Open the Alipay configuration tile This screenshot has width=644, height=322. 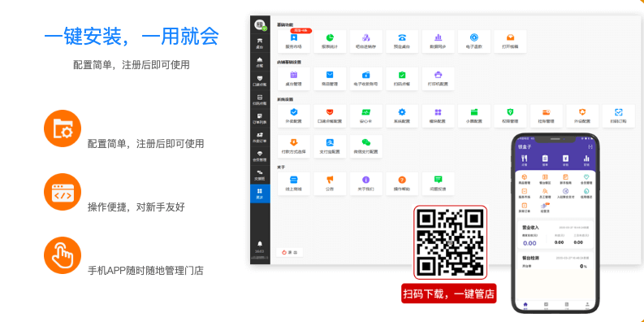(330, 146)
